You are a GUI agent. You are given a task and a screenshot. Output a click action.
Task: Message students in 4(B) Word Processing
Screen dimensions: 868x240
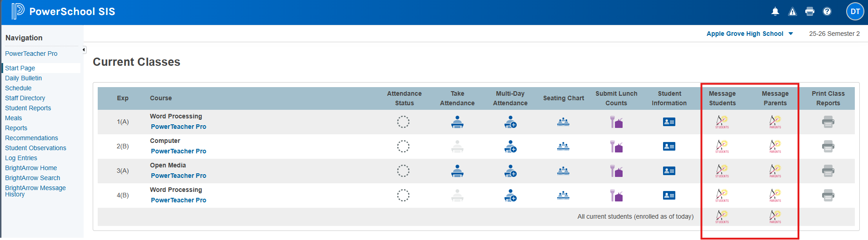[x=722, y=196]
